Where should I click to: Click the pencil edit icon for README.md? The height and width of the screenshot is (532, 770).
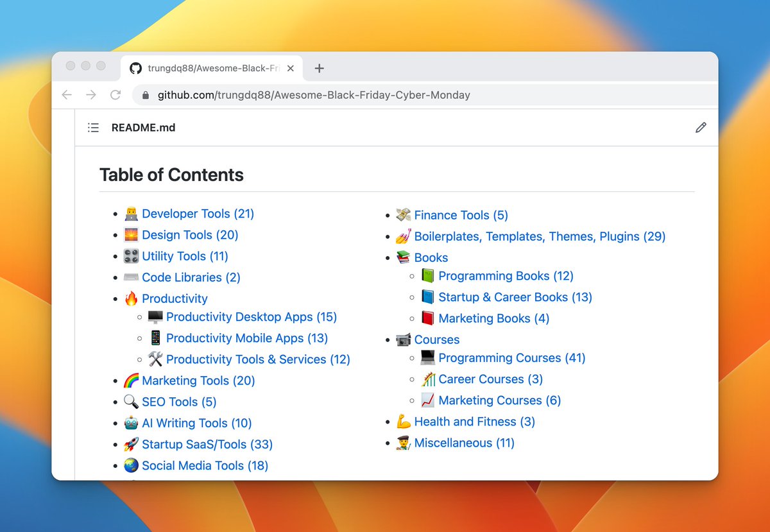point(701,128)
